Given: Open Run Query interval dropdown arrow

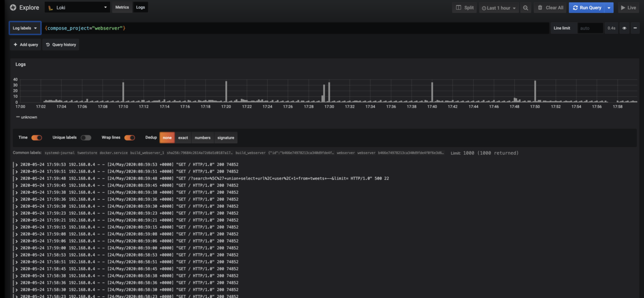Looking at the screenshot, I should (610, 8).
